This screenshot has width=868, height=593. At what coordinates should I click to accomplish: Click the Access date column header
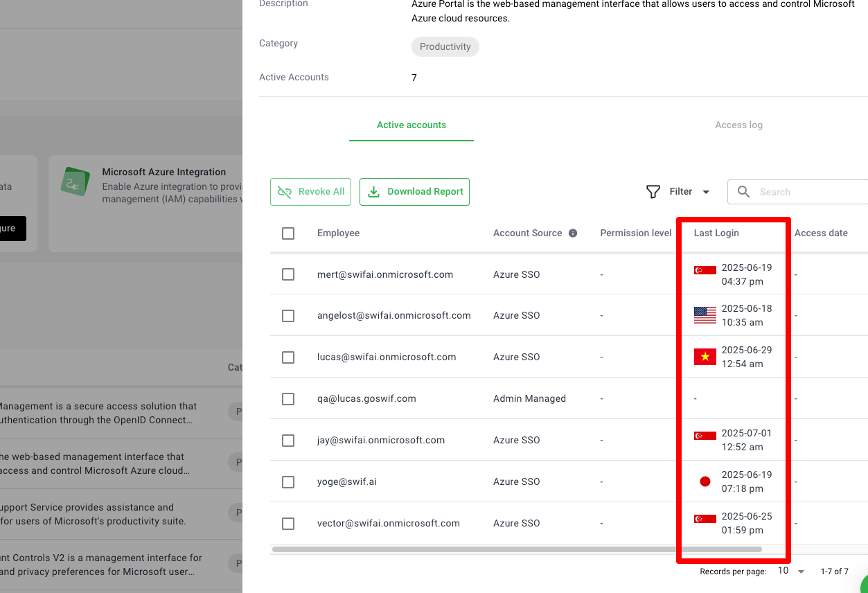[821, 233]
